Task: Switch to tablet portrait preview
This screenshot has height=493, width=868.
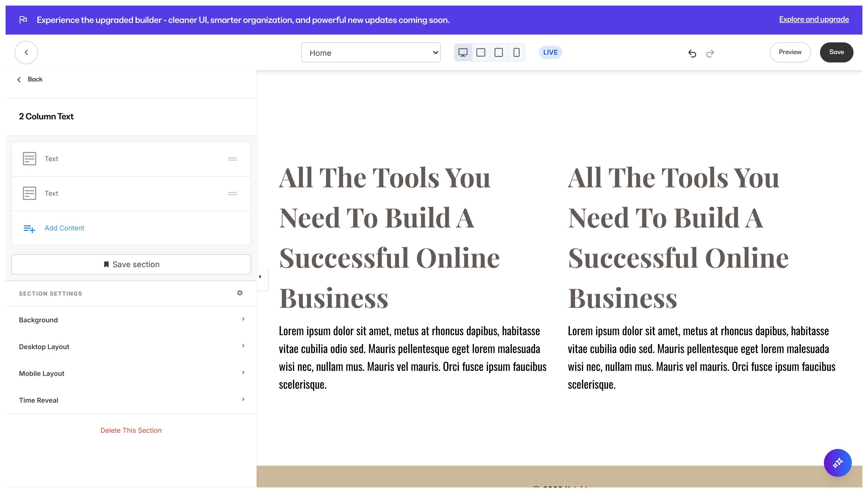Action: [x=498, y=52]
